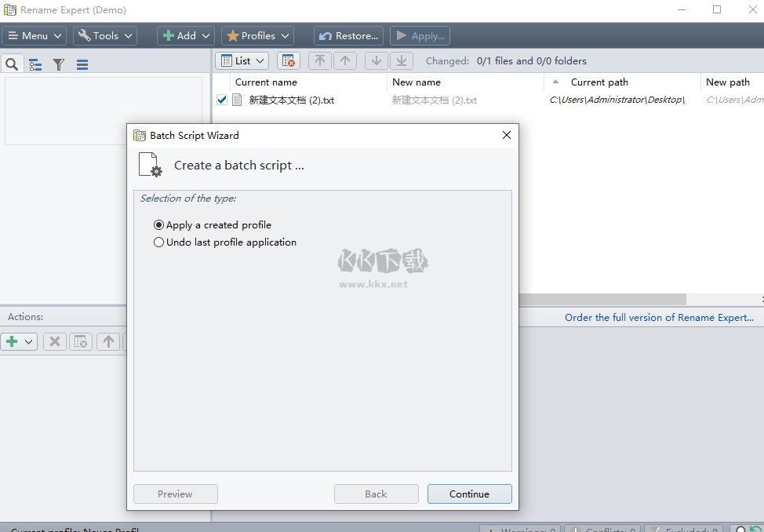Click the remove-from-list icon beside List dropdown
This screenshot has height=532, width=764.
coord(288,60)
